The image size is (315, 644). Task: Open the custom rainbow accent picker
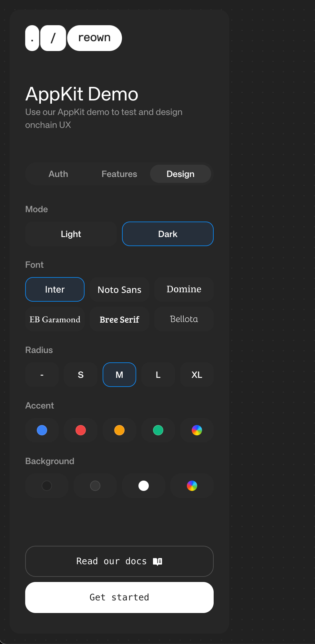point(197,431)
